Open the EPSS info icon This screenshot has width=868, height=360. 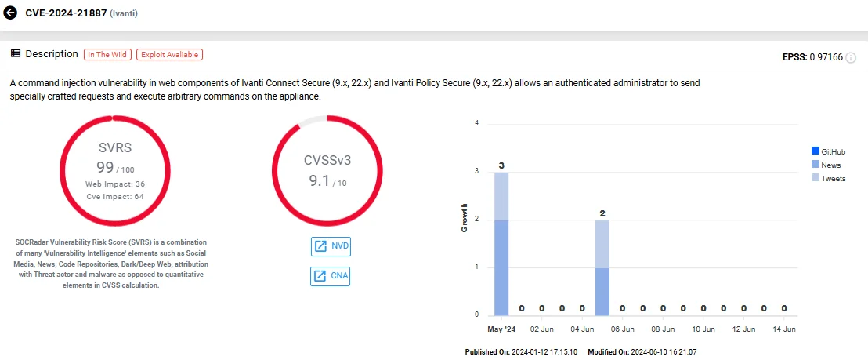850,57
